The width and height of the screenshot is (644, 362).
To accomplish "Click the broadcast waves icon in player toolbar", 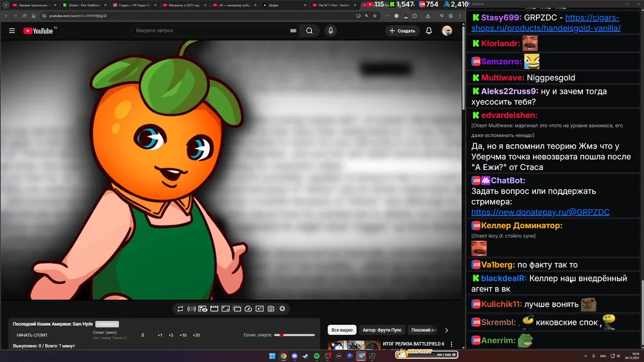I will tap(191, 309).
